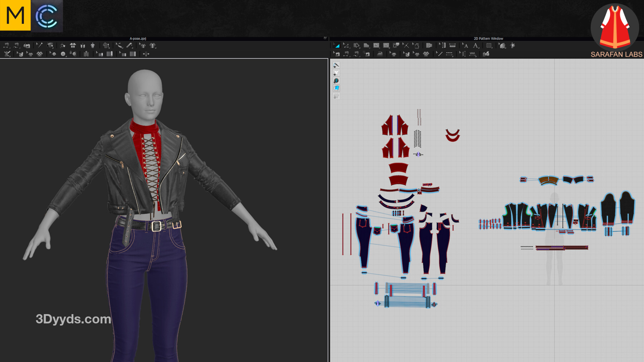Click the 3D window undock button

(x=325, y=38)
